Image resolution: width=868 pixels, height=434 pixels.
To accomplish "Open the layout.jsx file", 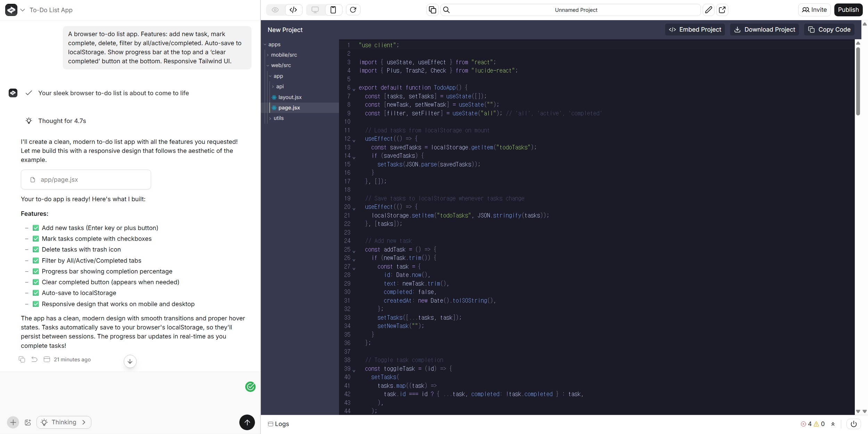I will [290, 97].
